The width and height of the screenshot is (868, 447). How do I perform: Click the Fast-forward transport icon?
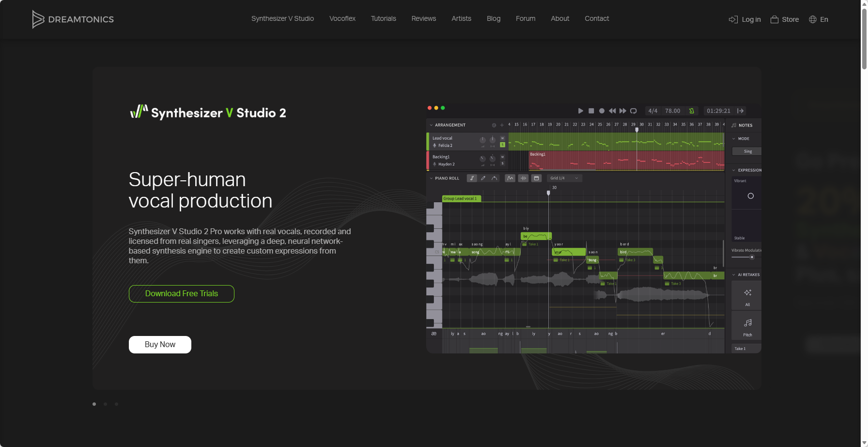(x=623, y=111)
